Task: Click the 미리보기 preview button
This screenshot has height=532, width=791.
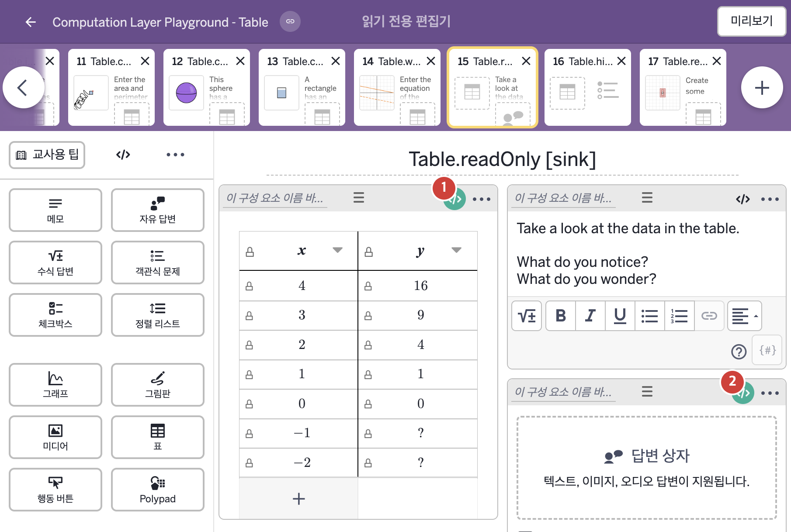Action: 752,21
